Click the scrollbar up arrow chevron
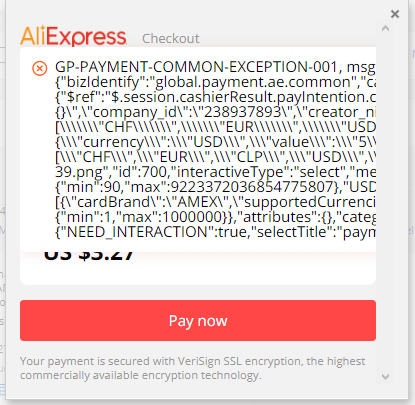Image resolution: width=415 pixels, height=405 pixels. (385, 28)
